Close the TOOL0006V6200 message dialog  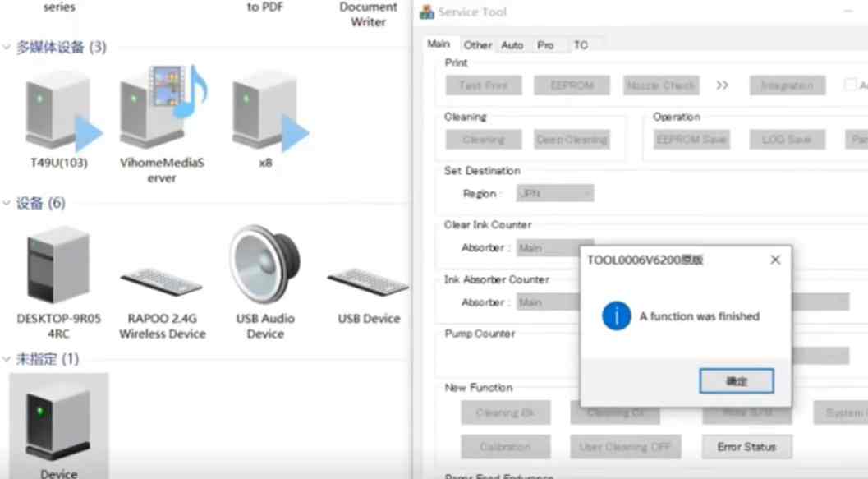tap(774, 260)
